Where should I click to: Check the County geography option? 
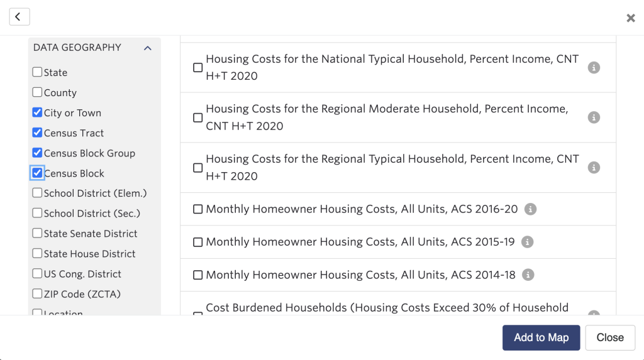[x=37, y=92]
